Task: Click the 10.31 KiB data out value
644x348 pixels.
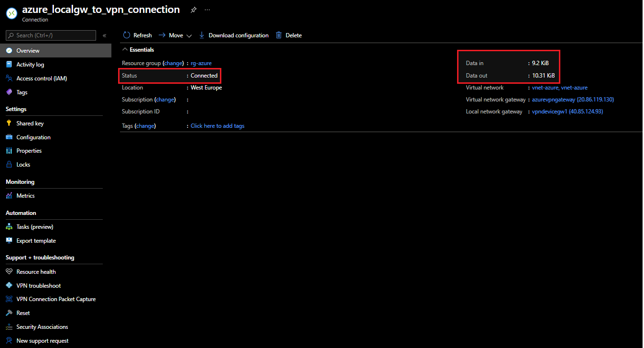Action: click(x=544, y=76)
